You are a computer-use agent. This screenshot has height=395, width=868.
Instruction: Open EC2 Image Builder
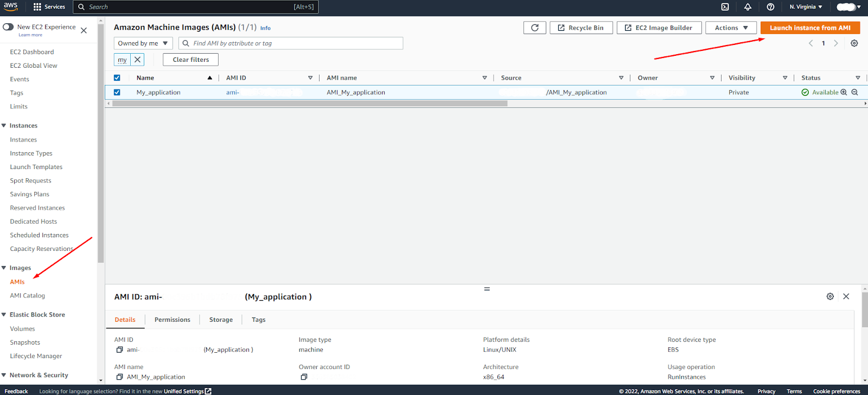[x=659, y=28]
